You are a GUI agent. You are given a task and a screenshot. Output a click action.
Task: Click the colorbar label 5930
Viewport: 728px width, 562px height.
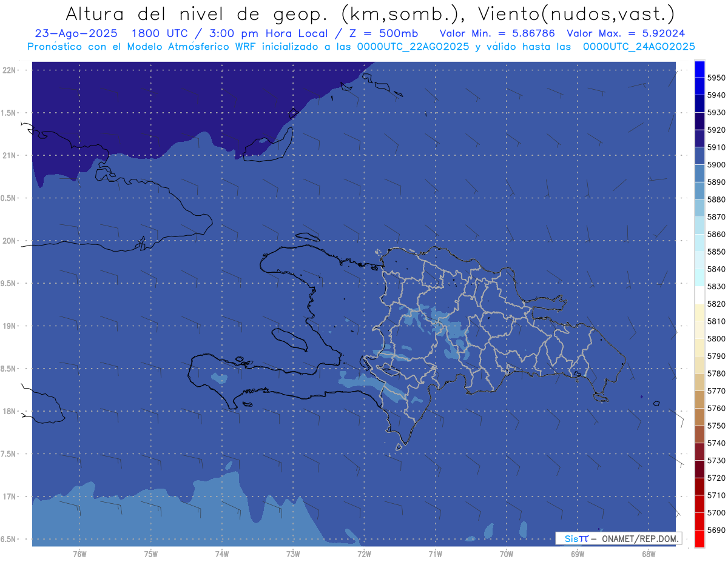click(x=716, y=112)
